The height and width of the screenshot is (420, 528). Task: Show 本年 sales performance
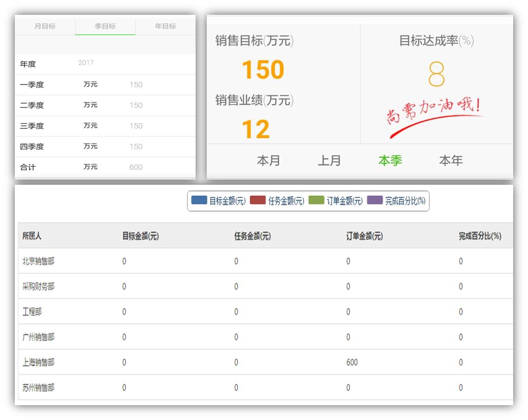(451, 161)
